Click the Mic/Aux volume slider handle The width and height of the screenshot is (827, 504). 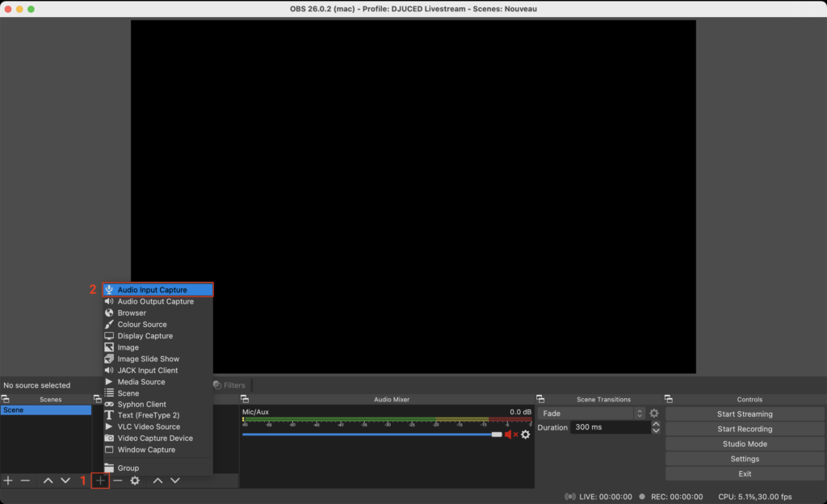pyautogui.click(x=497, y=435)
